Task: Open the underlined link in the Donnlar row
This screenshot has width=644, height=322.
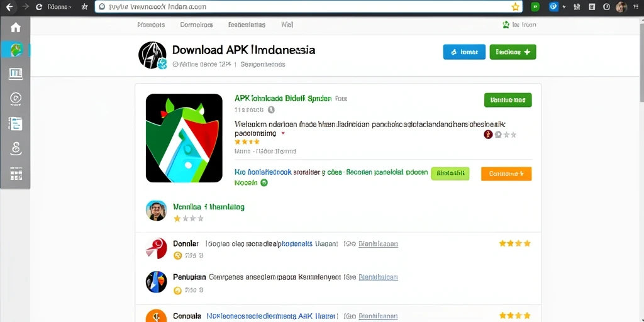Action: pyautogui.click(x=378, y=243)
